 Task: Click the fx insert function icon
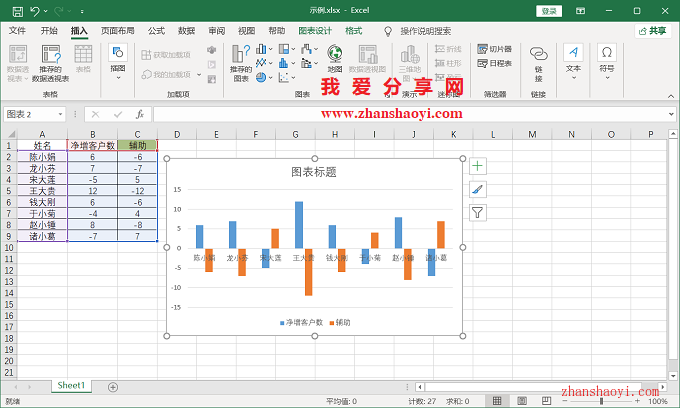click(x=140, y=114)
